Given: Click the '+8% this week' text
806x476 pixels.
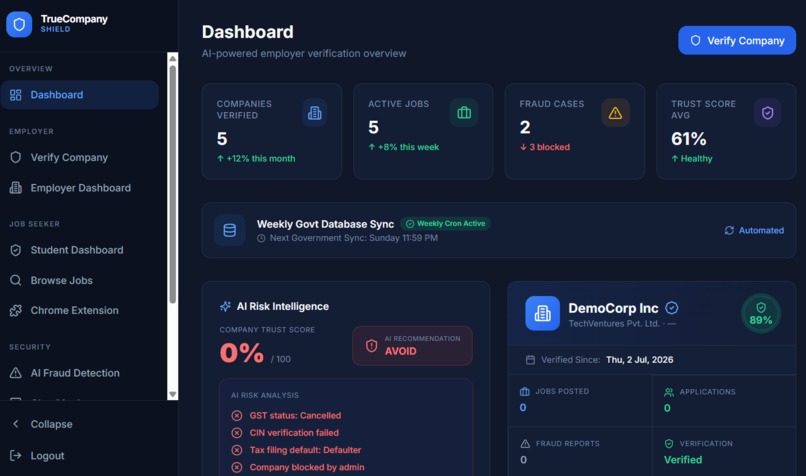Looking at the screenshot, I should tap(408, 147).
